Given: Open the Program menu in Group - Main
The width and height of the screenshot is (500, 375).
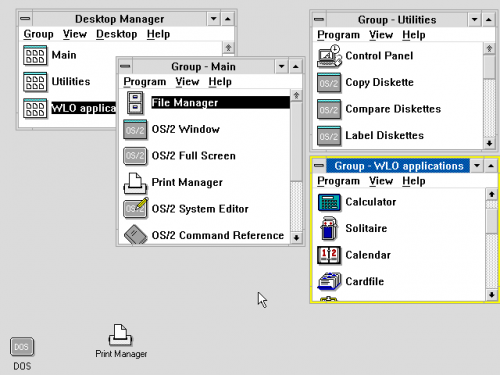Looking at the screenshot, I should click(145, 82).
